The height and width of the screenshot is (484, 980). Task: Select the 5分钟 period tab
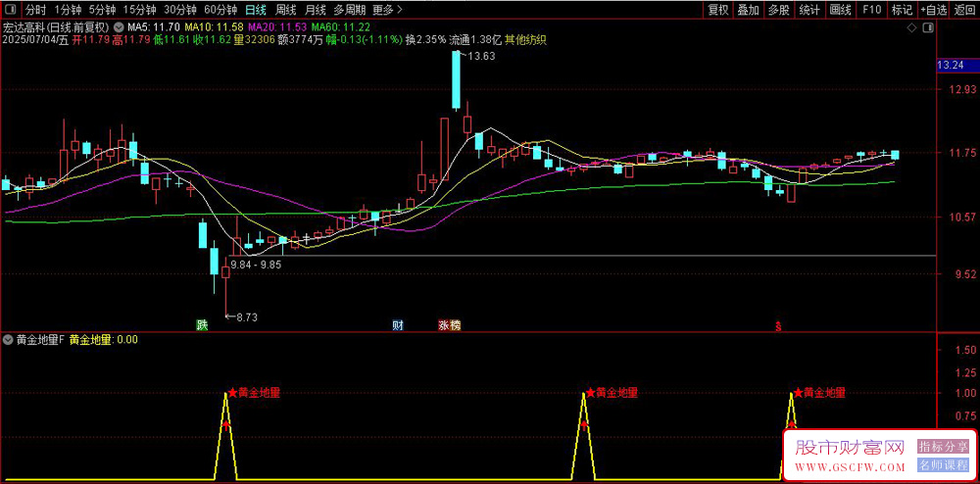point(102,10)
